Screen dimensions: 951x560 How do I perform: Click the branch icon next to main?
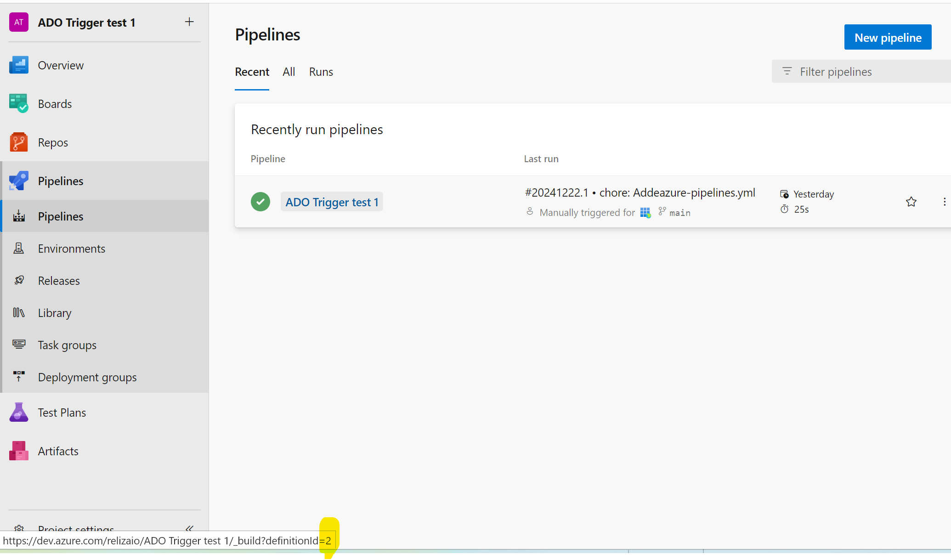662,211
